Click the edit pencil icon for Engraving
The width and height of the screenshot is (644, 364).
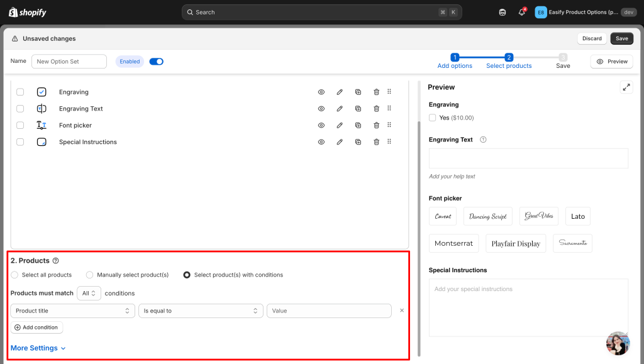(340, 92)
